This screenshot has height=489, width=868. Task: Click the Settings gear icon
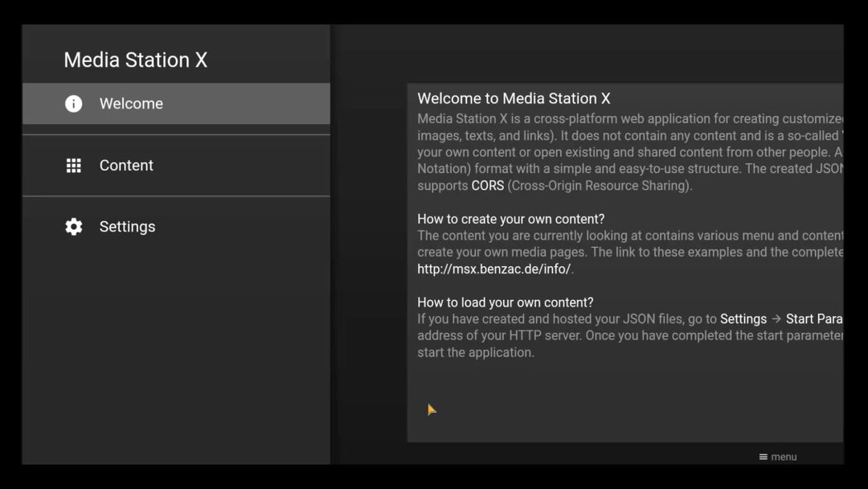pos(74,227)
